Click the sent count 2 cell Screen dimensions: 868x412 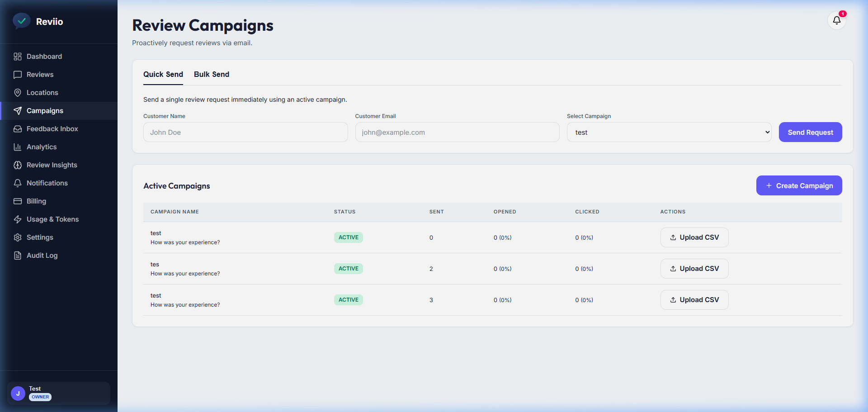tap(431, 269)
